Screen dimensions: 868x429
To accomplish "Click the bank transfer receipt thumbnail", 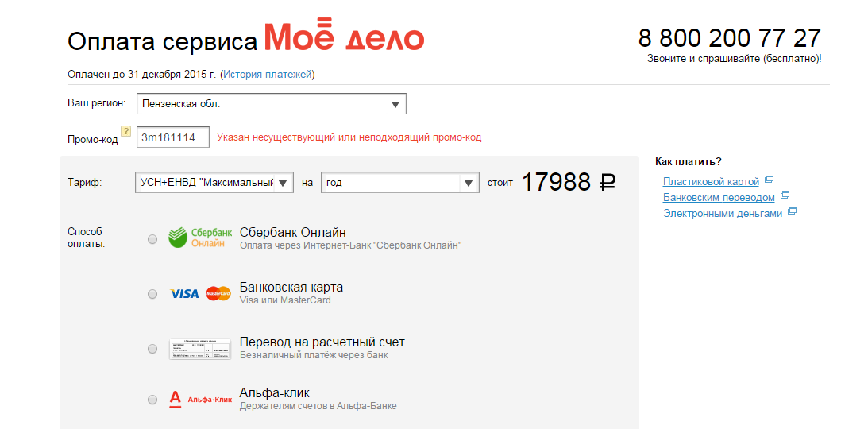I will coord(200,349).
